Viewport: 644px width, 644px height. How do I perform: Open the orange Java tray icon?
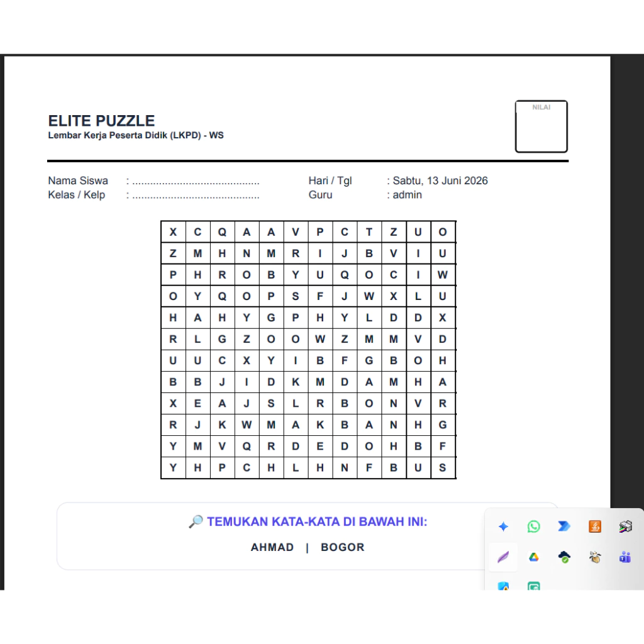(x=595, y=526)
